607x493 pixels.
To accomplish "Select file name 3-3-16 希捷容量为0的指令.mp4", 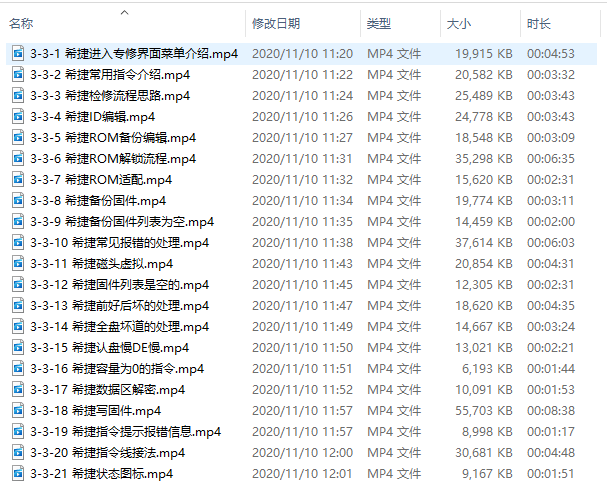I will [117, 368].
